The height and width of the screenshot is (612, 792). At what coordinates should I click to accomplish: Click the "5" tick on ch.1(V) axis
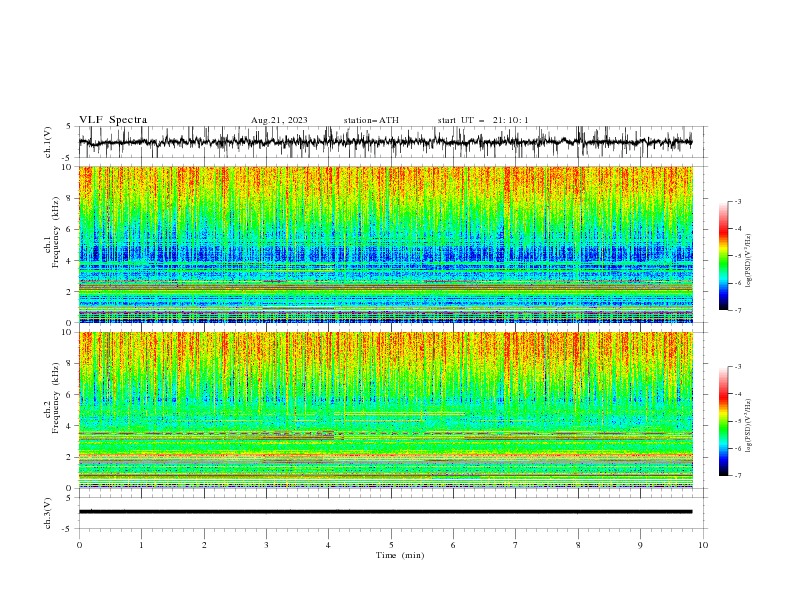pyautogui.click(x=69, y=127)
